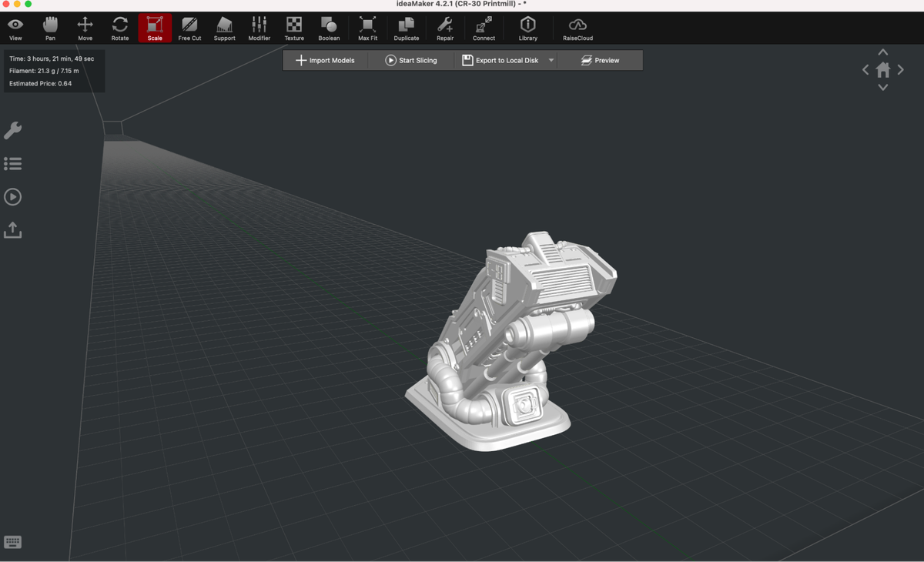Screen dimensions: 924x562
Task: Duplicate the selected model
Action: pyautogui.click(x=407, y=28)
